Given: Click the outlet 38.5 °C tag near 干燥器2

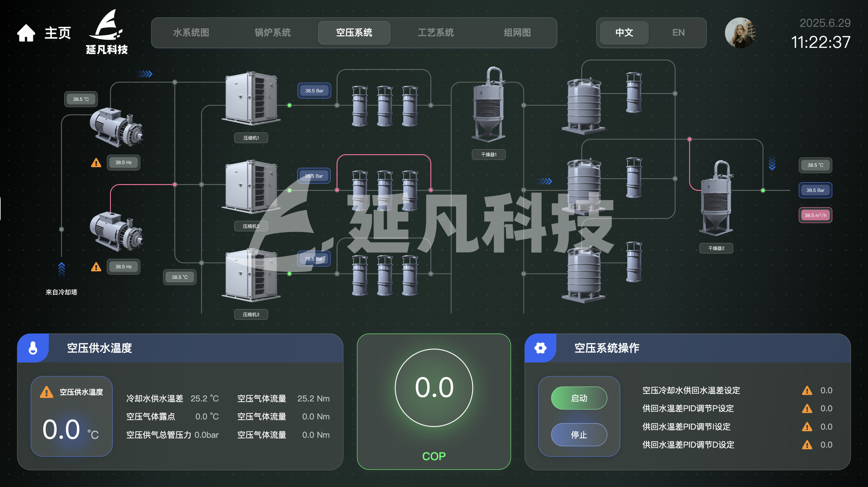Looking at the screenshot, I should coord(815,165).
